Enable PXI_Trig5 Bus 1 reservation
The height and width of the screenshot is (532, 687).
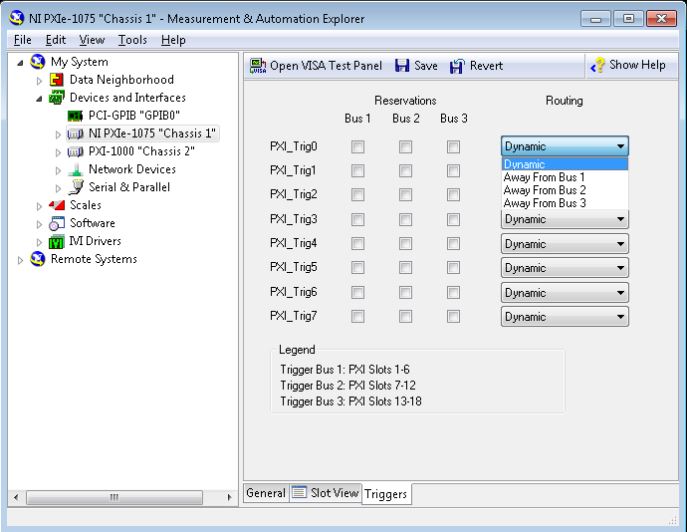click(x=358, y=268)
